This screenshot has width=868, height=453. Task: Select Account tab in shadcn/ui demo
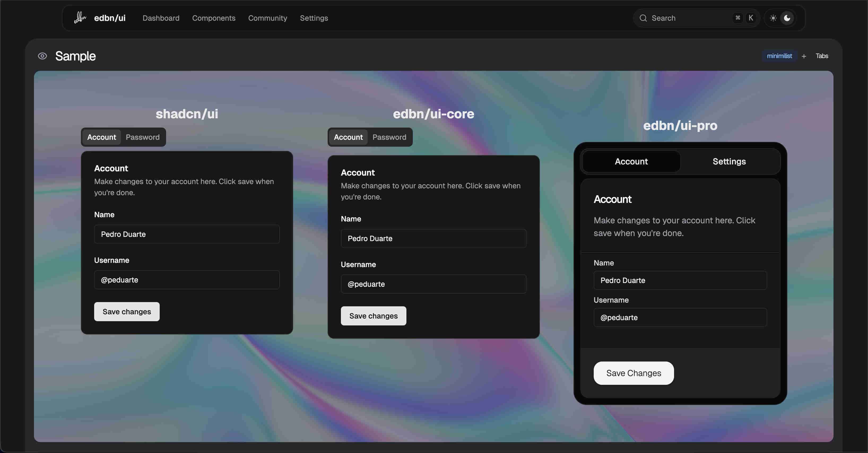(101, 137)
